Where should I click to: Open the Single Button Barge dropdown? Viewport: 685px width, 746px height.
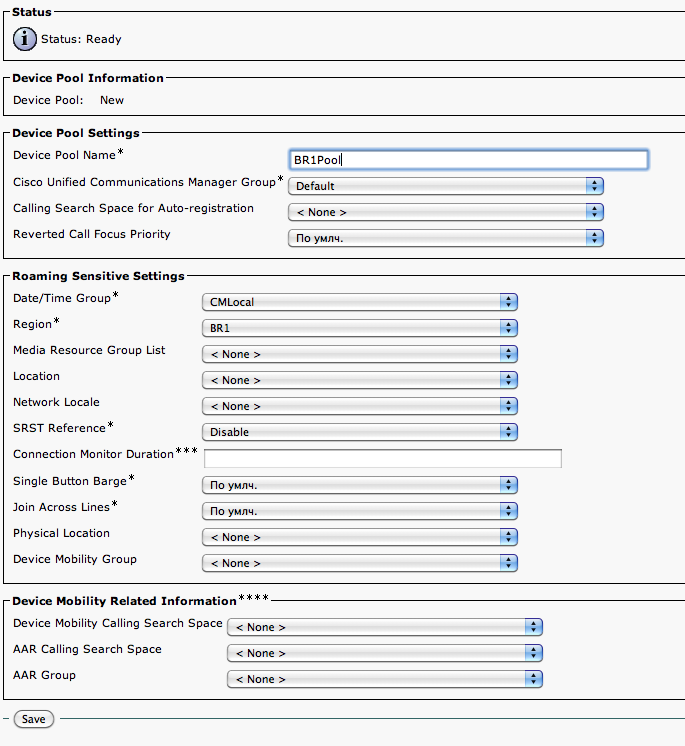(360, 485)
